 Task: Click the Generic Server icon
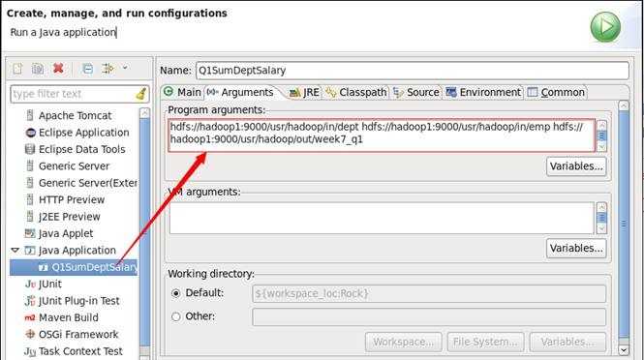pyautogui.click(x=30, y=166)
